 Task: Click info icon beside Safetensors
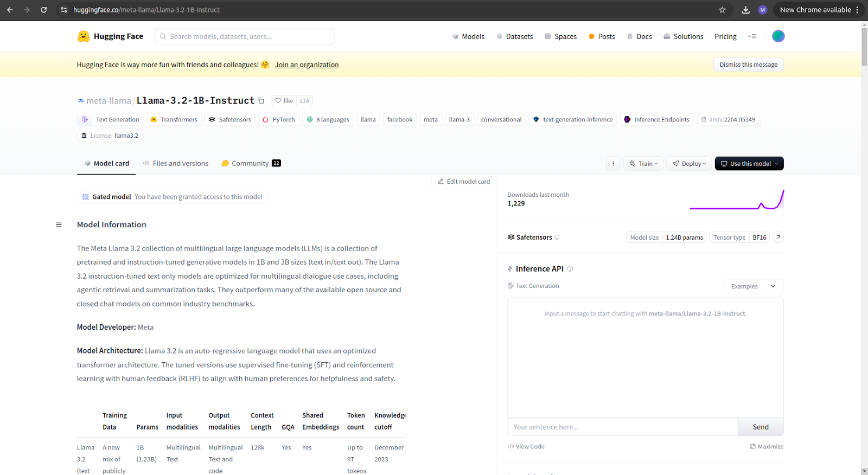tap(557, 237)
